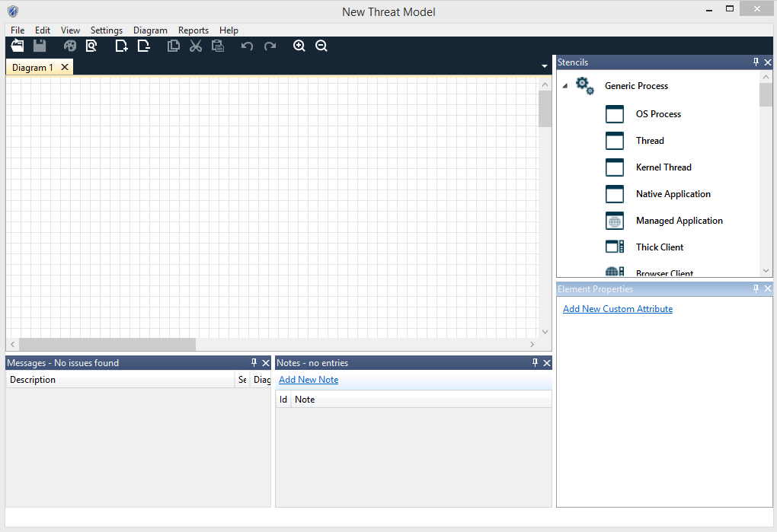Select the Thick Client stencil icon

(x=615, y=247)
